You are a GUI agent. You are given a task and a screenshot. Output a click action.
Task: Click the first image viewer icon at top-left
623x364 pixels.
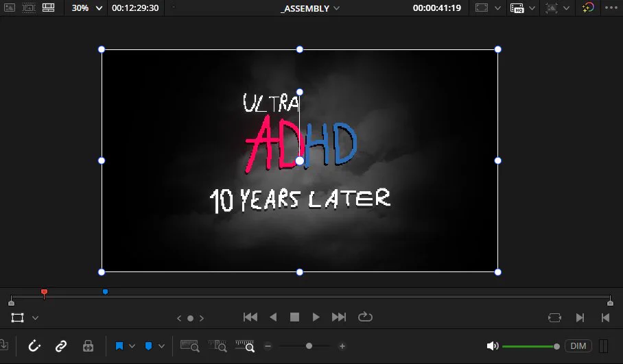pos(10,8)
